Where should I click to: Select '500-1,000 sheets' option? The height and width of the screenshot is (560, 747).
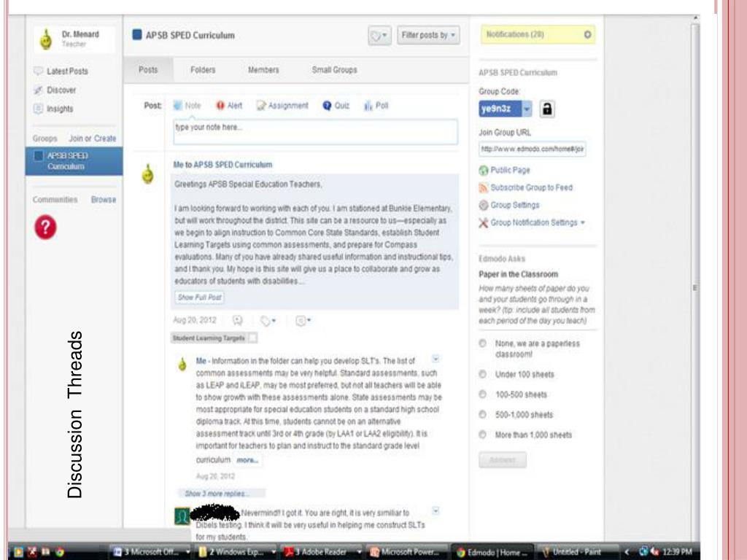click(x=482, y=414)
